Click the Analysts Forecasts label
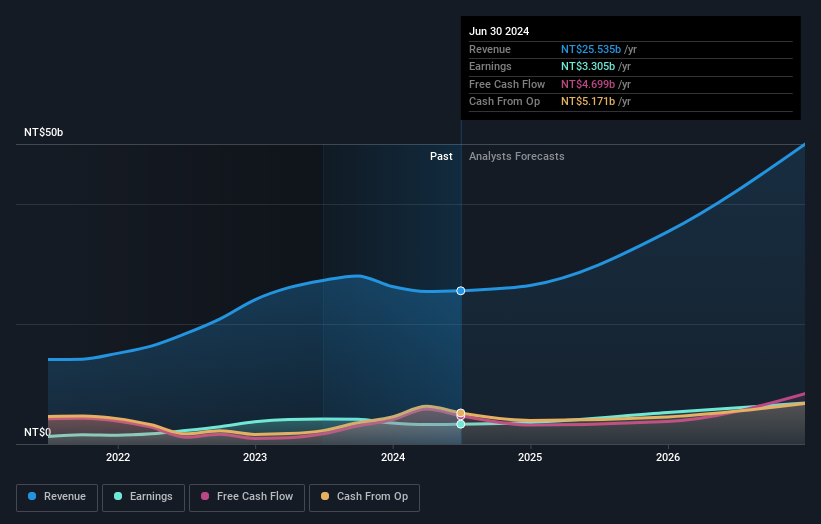The width and height of the screenshot is (821, 524). point(517,157)
